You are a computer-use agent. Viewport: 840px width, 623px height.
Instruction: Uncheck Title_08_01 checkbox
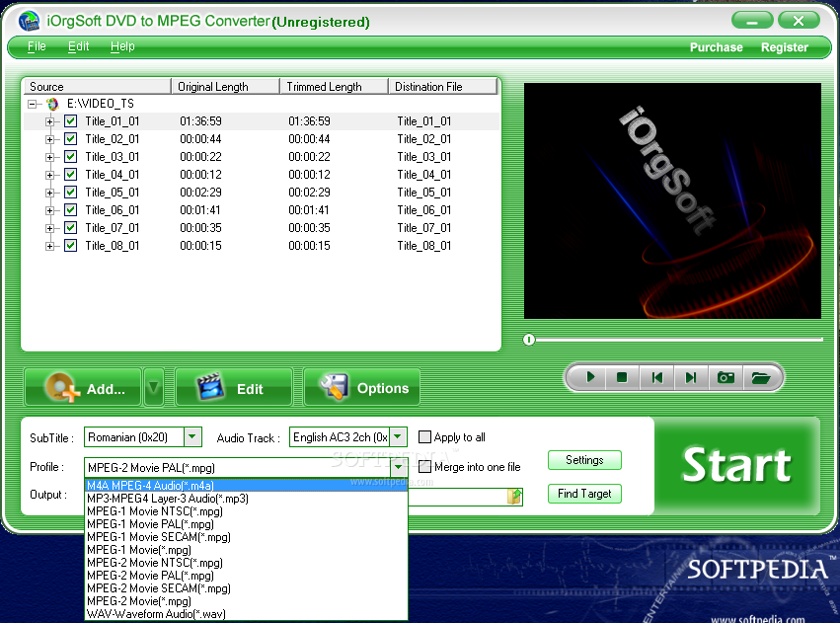pos(70,245)
